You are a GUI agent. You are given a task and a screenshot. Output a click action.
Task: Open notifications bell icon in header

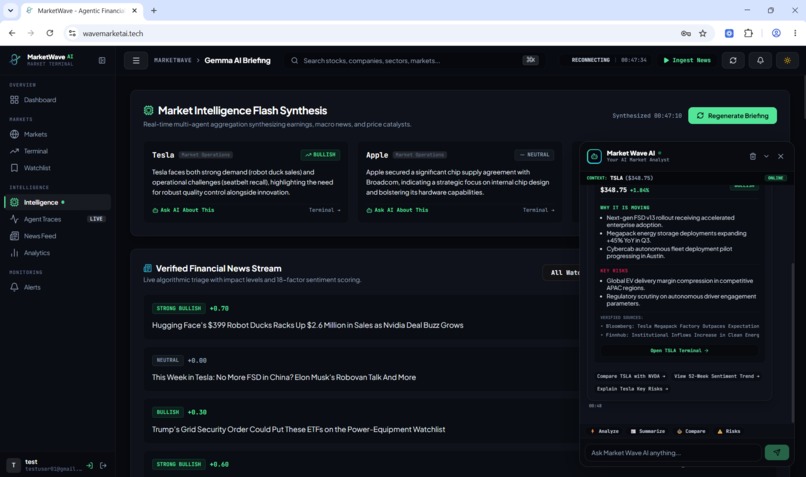point(760,60)
